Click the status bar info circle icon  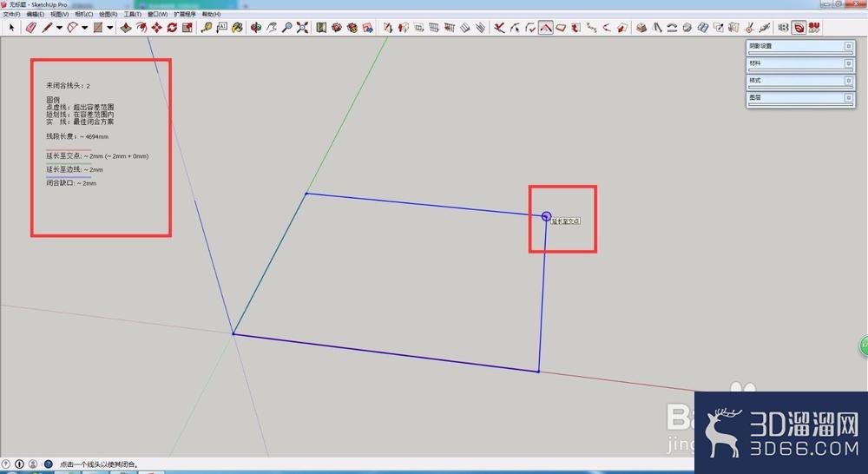coord(19,464)
